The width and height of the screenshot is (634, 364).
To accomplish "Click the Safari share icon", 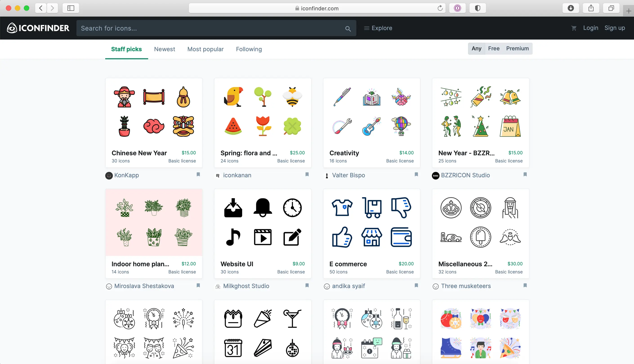I will pos(591,8).
